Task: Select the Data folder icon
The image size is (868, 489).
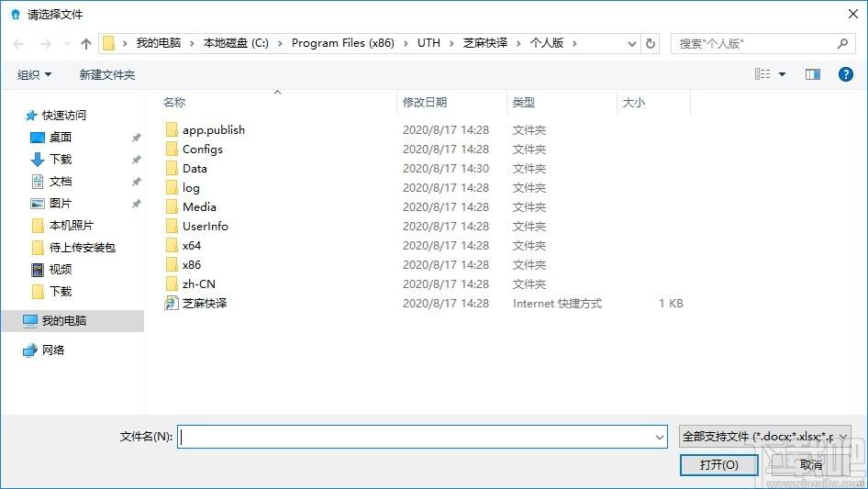Action: pyautogui.click(x=172, y=169)
